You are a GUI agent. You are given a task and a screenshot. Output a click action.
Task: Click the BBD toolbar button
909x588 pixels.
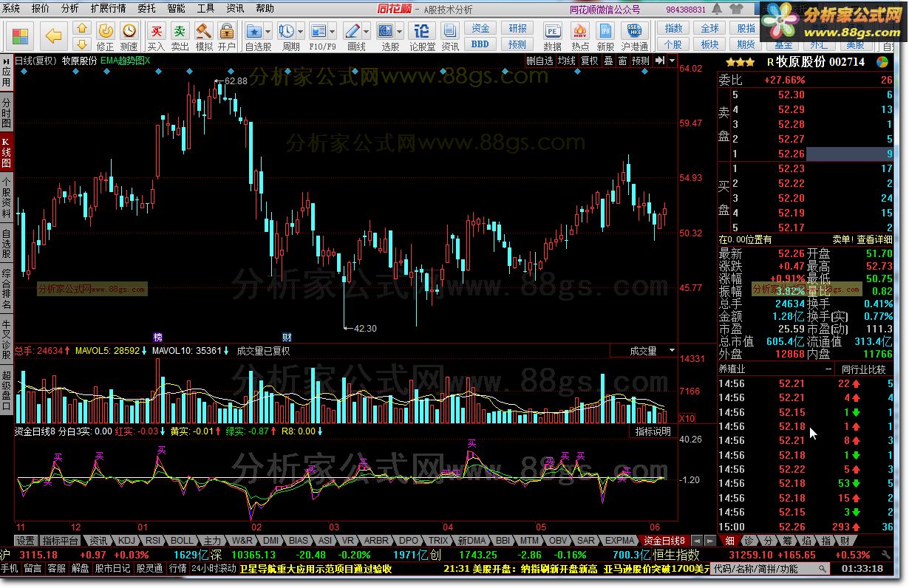480,44
